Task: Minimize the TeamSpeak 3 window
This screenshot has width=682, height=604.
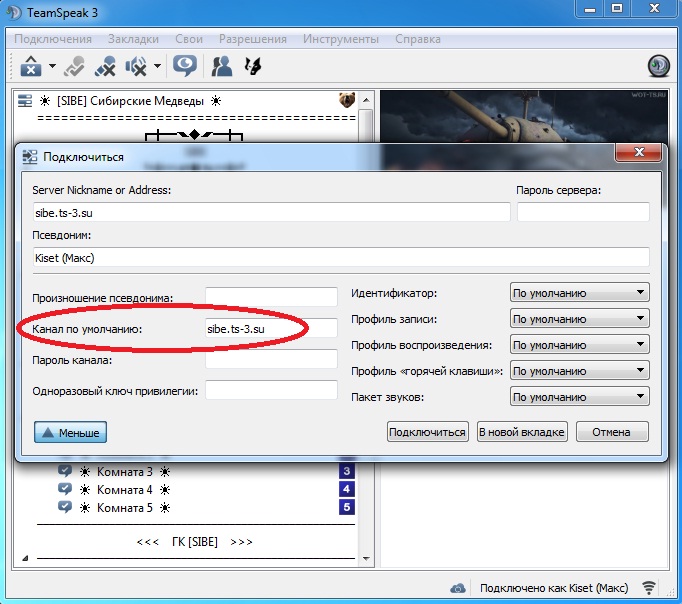Action: 590,9
